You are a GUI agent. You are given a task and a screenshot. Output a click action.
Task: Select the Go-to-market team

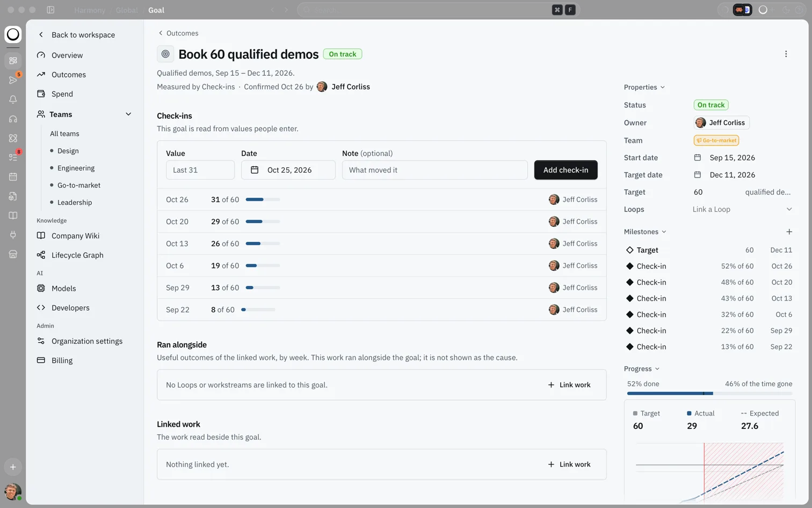pos(79,185)
